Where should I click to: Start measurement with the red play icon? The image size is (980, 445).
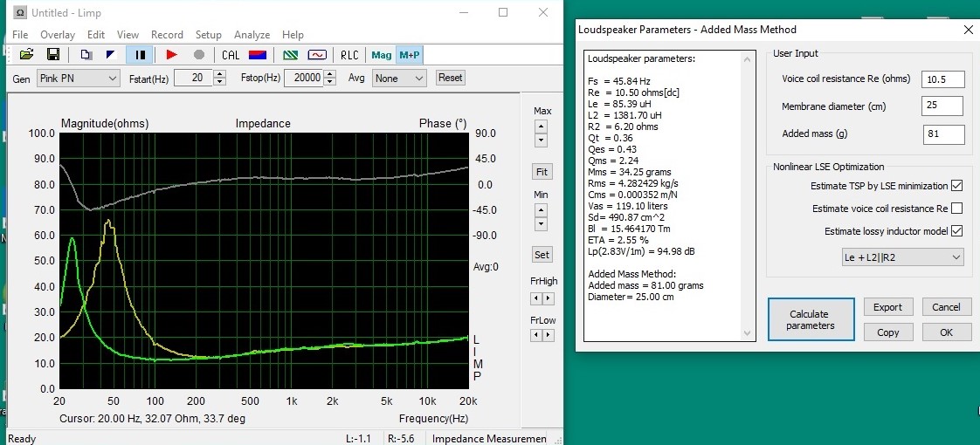click(x=172, y=55)
